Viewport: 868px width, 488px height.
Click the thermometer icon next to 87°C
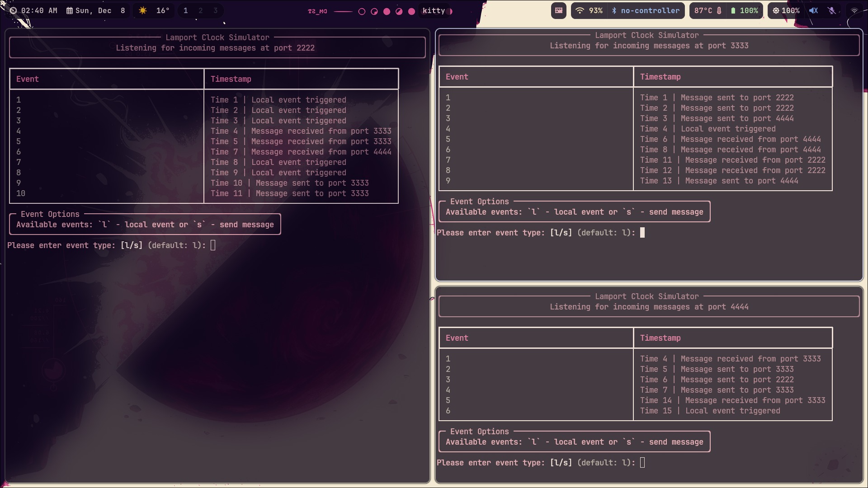[719, 10]
